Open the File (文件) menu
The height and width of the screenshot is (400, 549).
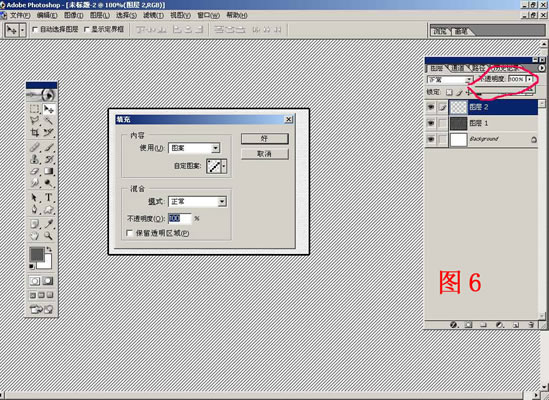[20, 15]
